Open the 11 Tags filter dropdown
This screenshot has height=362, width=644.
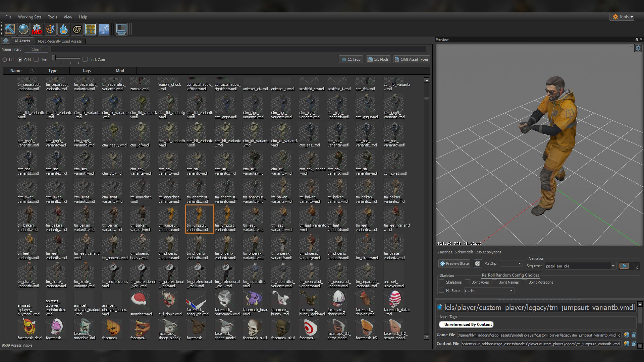click(351, 59)
